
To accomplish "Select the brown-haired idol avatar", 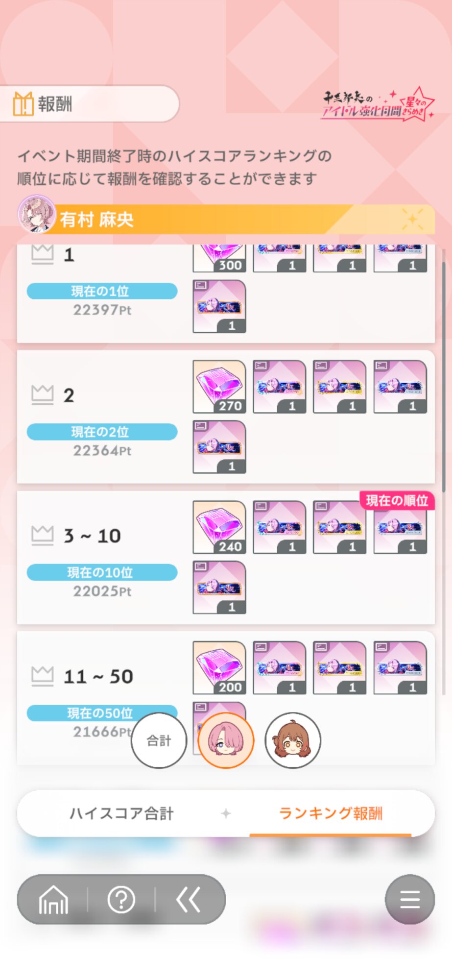I will coord(293,740).
